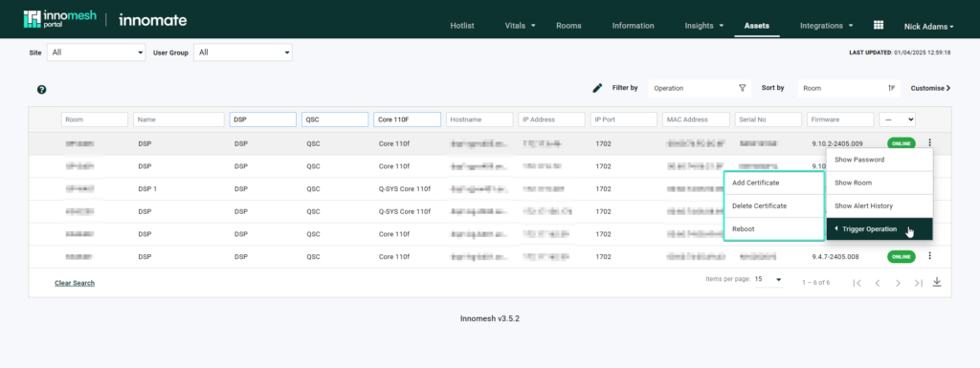This screenshot has height=368, width=980.
Task: Expand the Insights navigation dropdown
Action: [x=703, y=26]
